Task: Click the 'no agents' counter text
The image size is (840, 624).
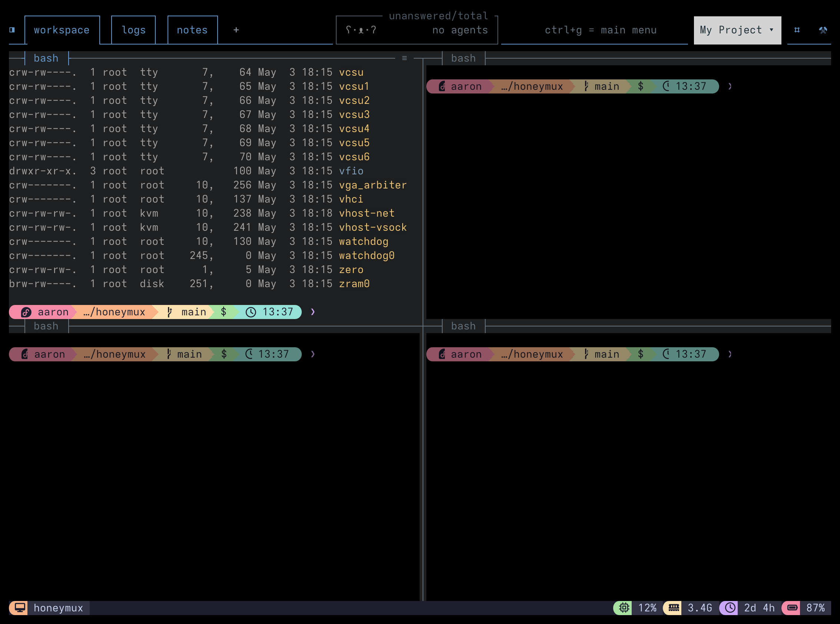Action: pos(460,30)
